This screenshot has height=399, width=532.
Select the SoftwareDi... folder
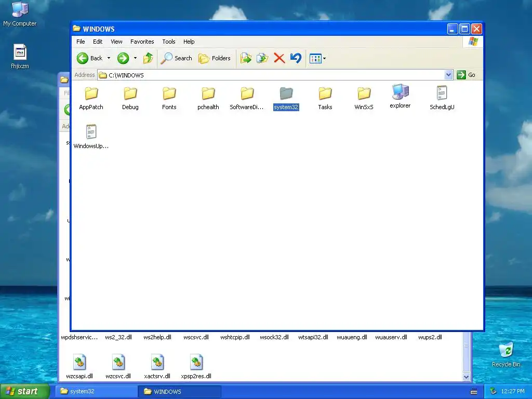pyautogui.click(x=247, y=98)
